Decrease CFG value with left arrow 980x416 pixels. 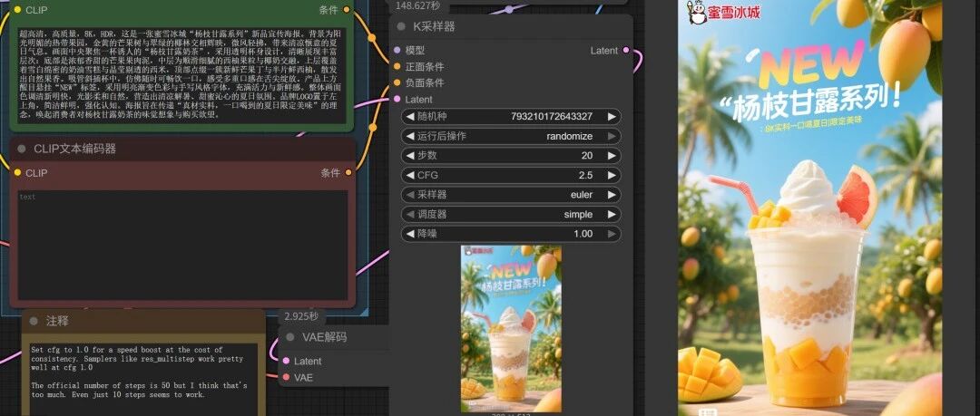[410, 175]
